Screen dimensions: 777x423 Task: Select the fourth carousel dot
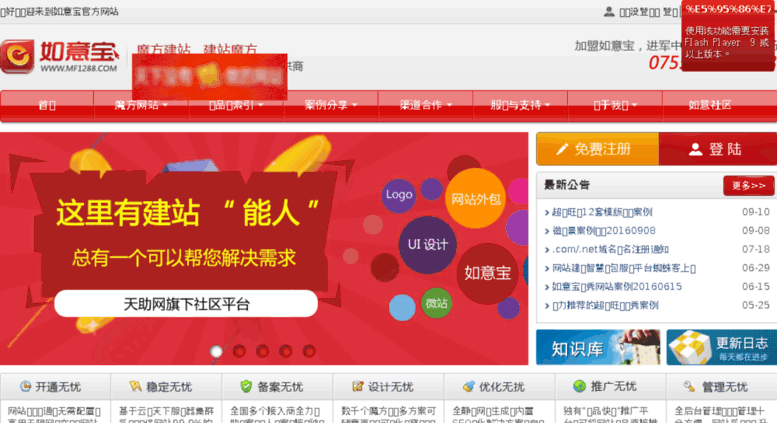point(286,351)
